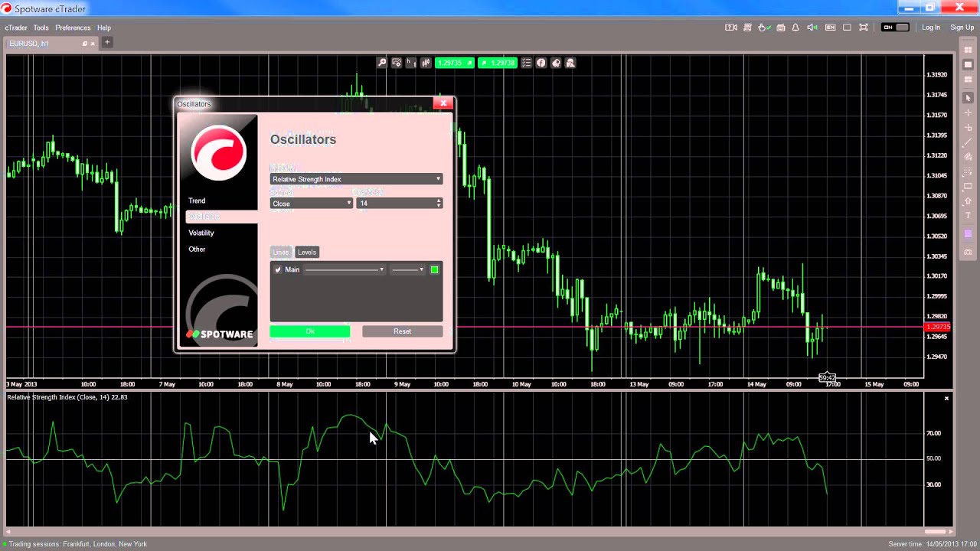Viewport: 980px width, 551px height.
Task: Change the h1 timeframe icon
Action: 411,63
